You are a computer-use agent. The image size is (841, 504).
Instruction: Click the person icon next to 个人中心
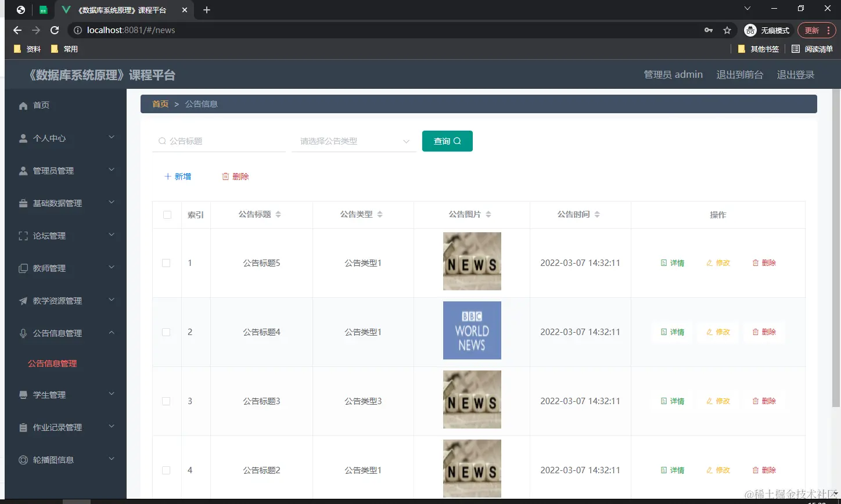coord(23,138)
